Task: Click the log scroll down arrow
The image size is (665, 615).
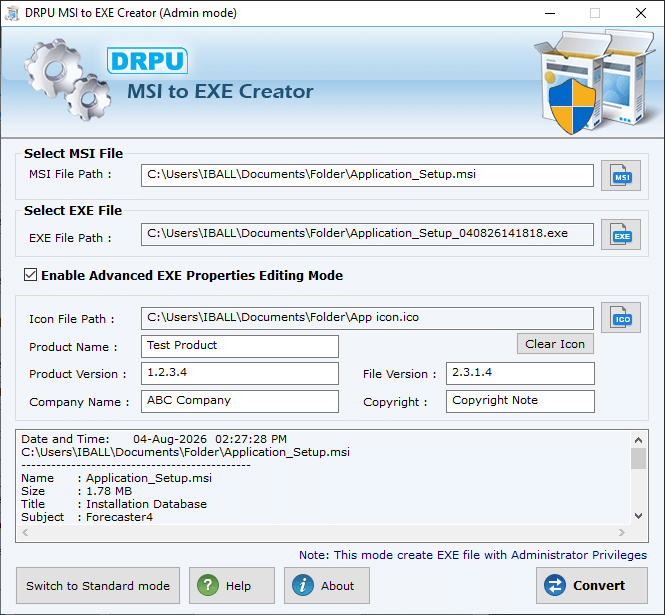Action: [638, 516]
